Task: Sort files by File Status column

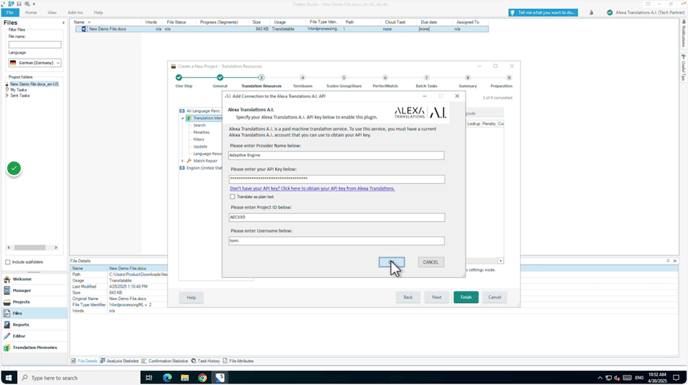Action: tap(176, 22)
